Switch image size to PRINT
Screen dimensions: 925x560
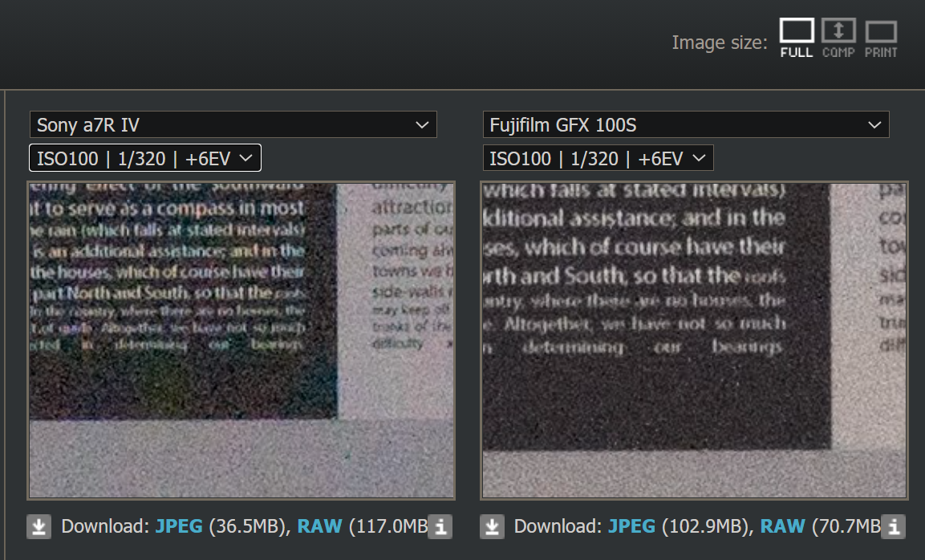pyautogui.click(x=881, y=39)
